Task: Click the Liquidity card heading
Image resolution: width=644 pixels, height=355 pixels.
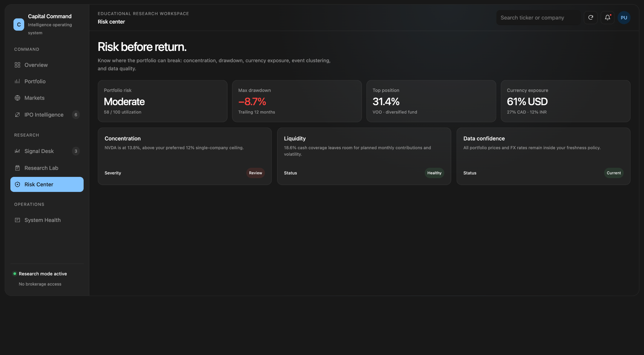Action: tap(295, 139)
